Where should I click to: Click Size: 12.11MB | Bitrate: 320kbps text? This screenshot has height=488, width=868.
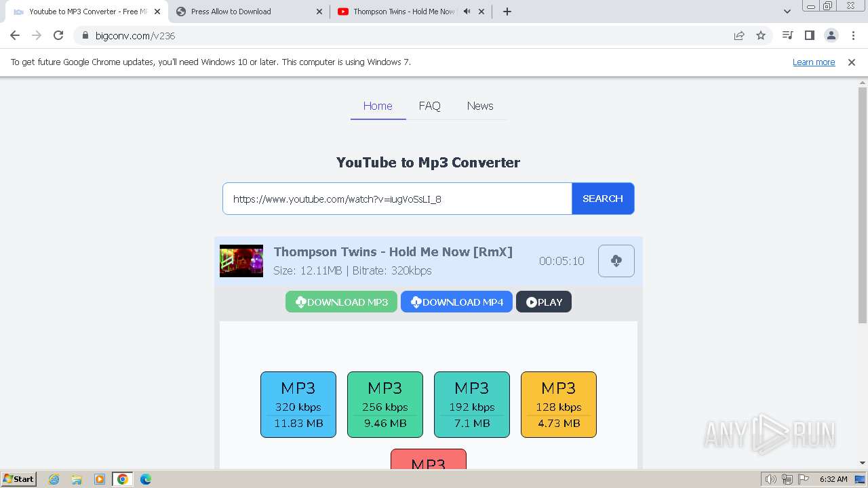point(353,270)
